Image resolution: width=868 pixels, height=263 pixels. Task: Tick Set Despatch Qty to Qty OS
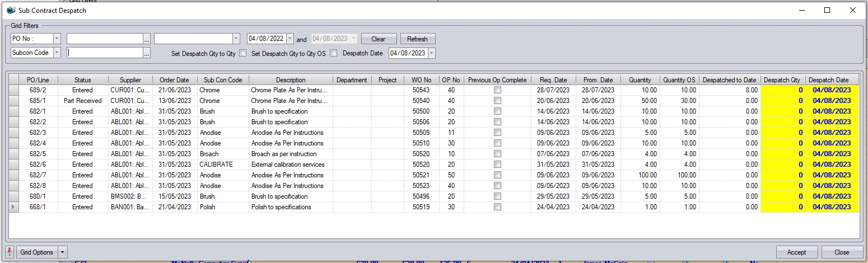click(333, 54)
